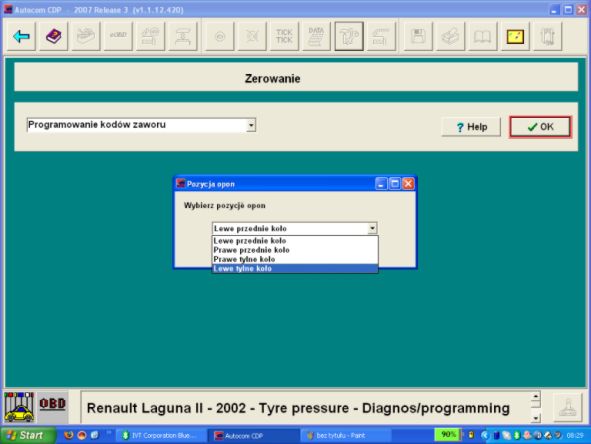Close the 'Pozycja opon' dialog

(x=408, y=184)
